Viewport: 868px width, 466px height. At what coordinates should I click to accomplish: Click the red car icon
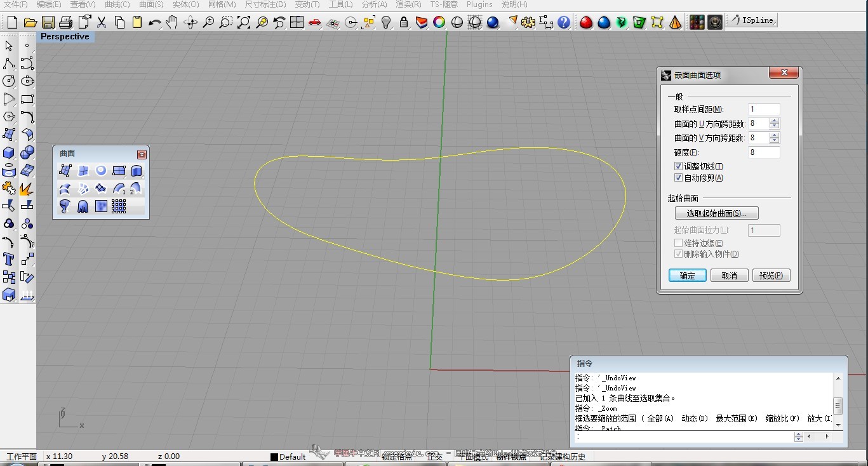[x=314, y=23]
